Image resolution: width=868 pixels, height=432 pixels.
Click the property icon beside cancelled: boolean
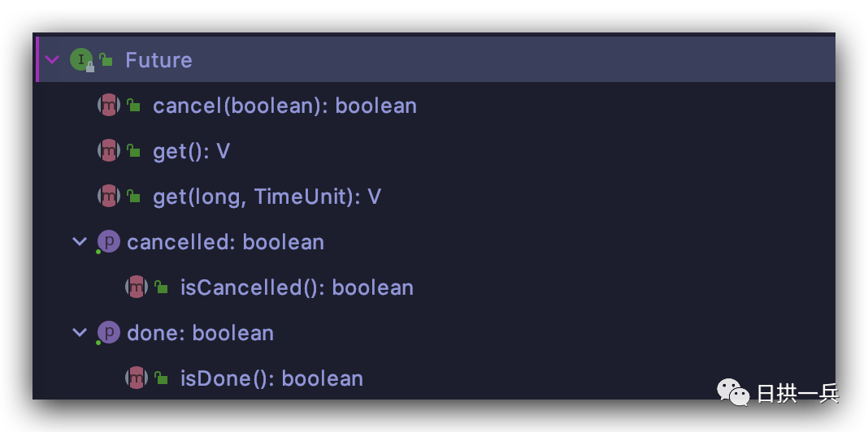[x=109, y=242]
